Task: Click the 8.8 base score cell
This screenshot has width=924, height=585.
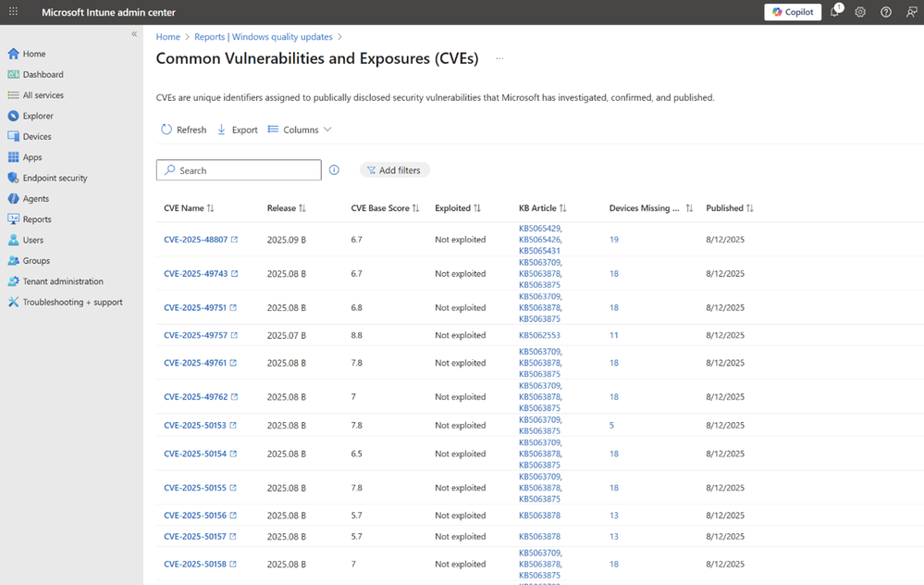Action: (x=356, y=335)
